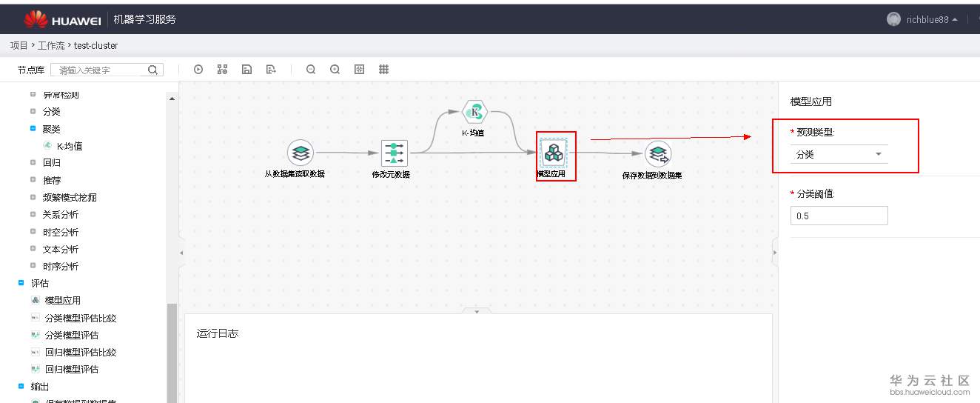Click the node tree scrollbar up arrow
This screenshot has height=403, width=980.
(x=172, y=99)
